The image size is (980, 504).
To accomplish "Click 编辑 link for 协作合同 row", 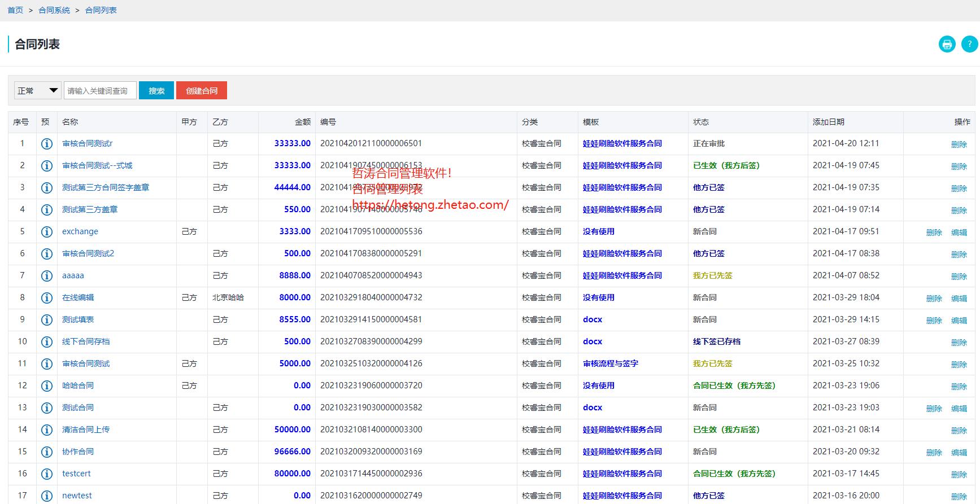I will click(x=959, y=453).
